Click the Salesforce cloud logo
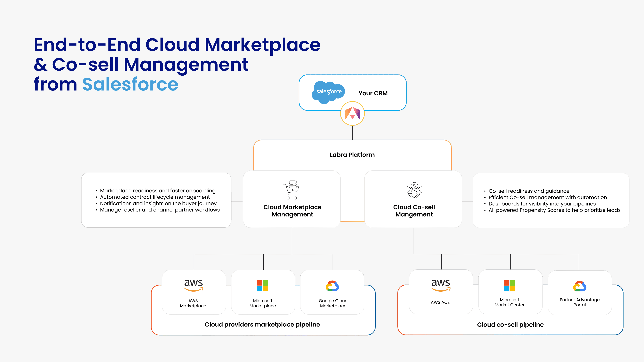Screen dimensions: 644x362 tap(328, 92)
